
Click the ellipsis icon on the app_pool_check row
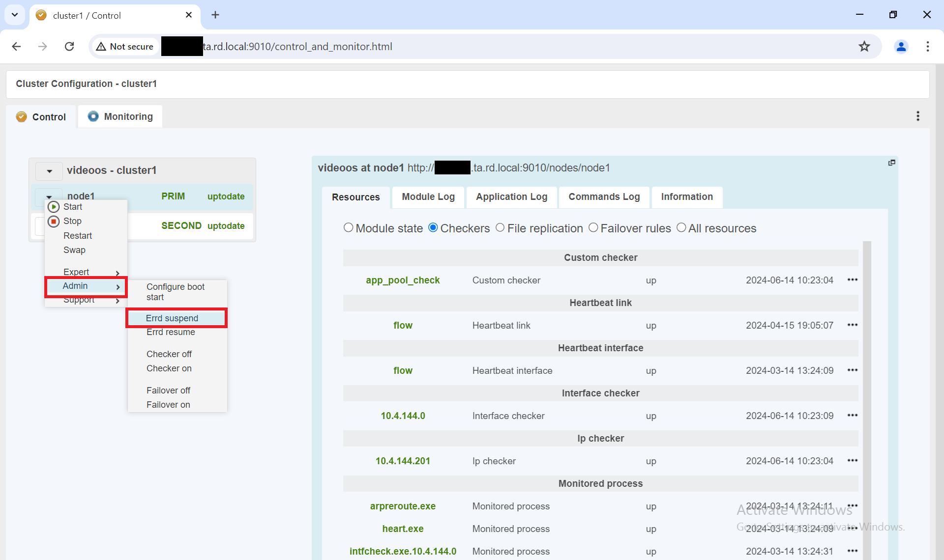point(853,280)
